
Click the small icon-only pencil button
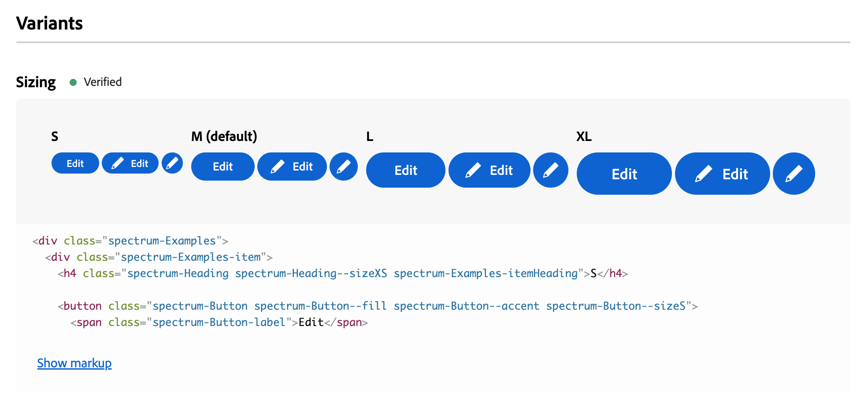172,163
